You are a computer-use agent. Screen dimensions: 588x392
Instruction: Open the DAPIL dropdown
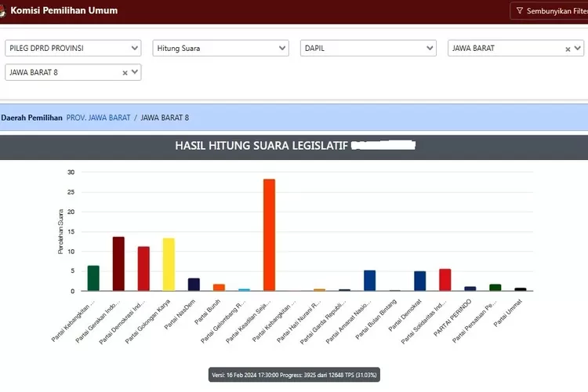pos(368,48)
